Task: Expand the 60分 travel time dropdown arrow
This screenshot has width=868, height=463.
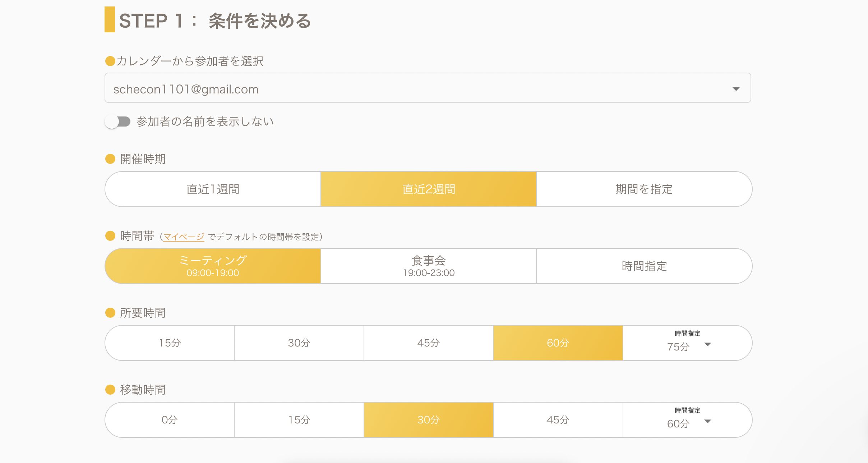Action: pyautogui.click(x=708, y=422)
